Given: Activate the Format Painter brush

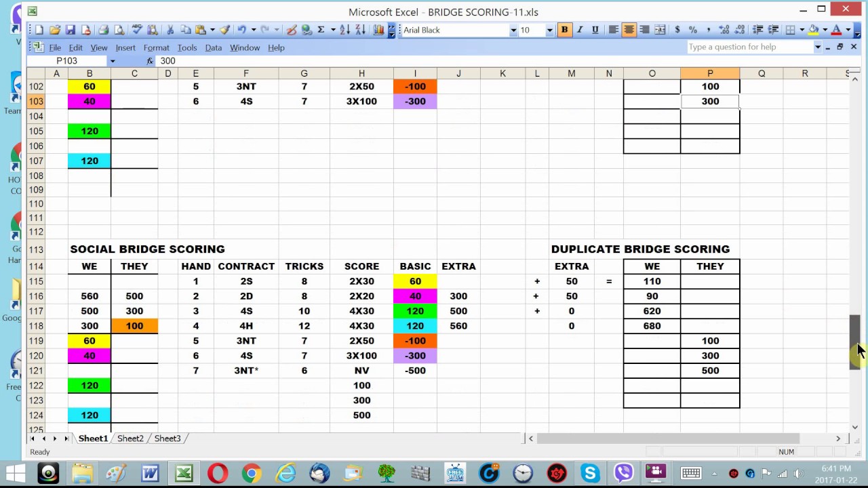Looking at the screenshot, I should pyautogui.click(x=224, y=30).
